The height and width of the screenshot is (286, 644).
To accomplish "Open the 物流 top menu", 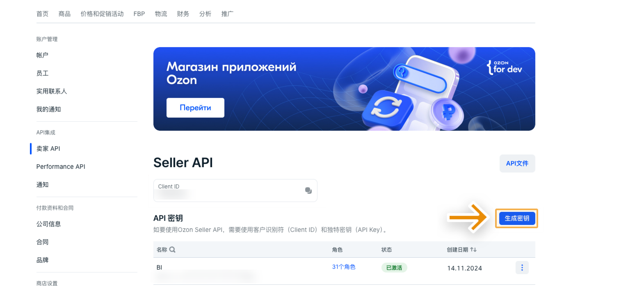I will coord(161,14).
